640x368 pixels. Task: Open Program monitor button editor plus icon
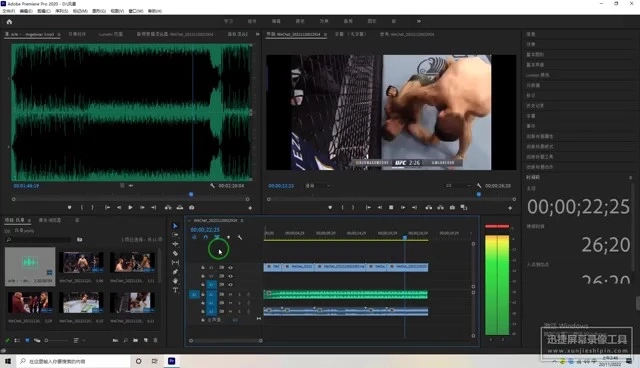510,208
